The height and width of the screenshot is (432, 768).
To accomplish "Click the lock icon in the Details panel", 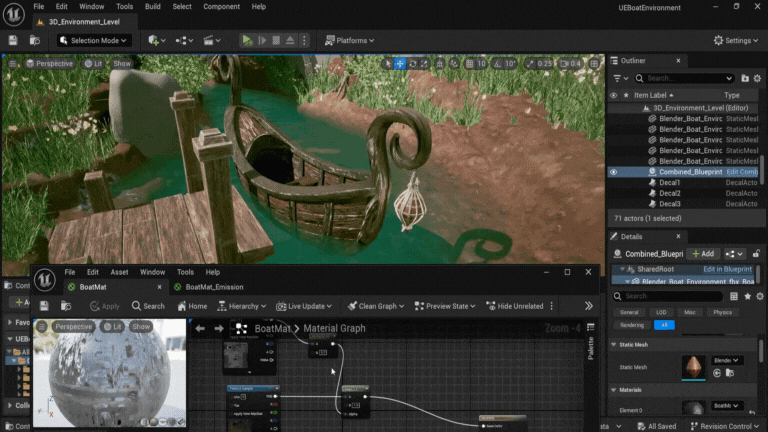I will pyautogui.click(x=756, y=254).
